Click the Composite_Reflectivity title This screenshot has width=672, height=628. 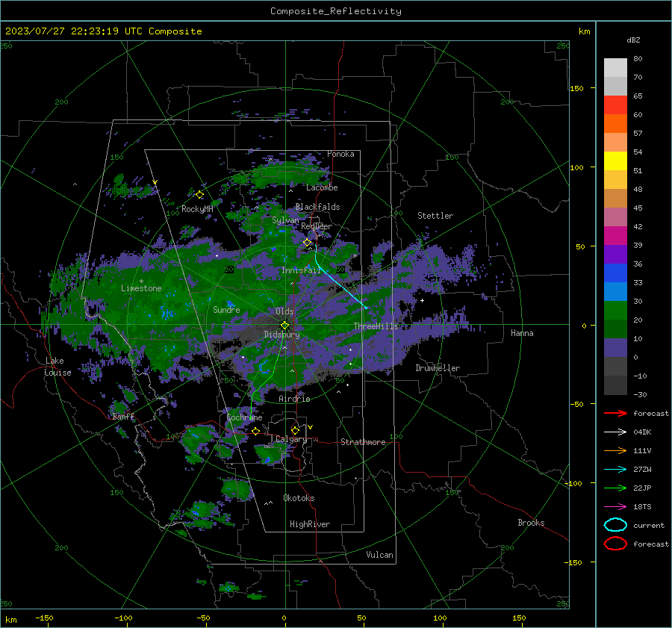(336, 11)
